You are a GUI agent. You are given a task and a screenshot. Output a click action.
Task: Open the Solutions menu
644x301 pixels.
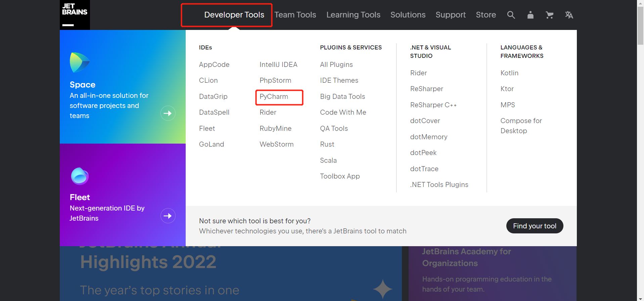pyautogui.click(x=408, y=15)
